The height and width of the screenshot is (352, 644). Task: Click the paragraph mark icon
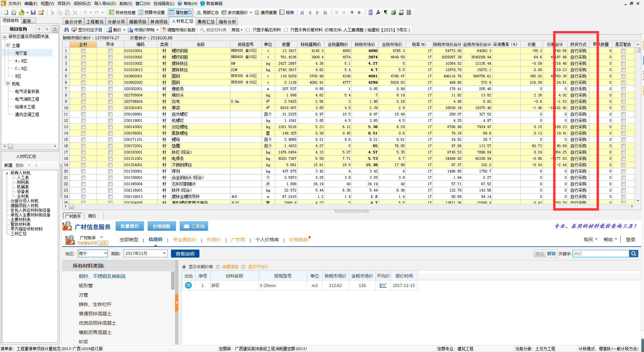(386, 12)
